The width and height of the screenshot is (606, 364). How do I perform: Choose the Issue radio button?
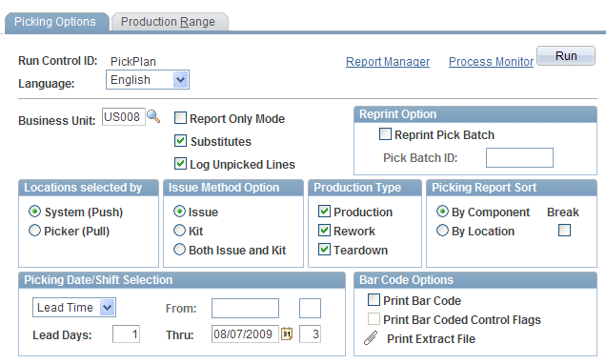tap(179, 212)
